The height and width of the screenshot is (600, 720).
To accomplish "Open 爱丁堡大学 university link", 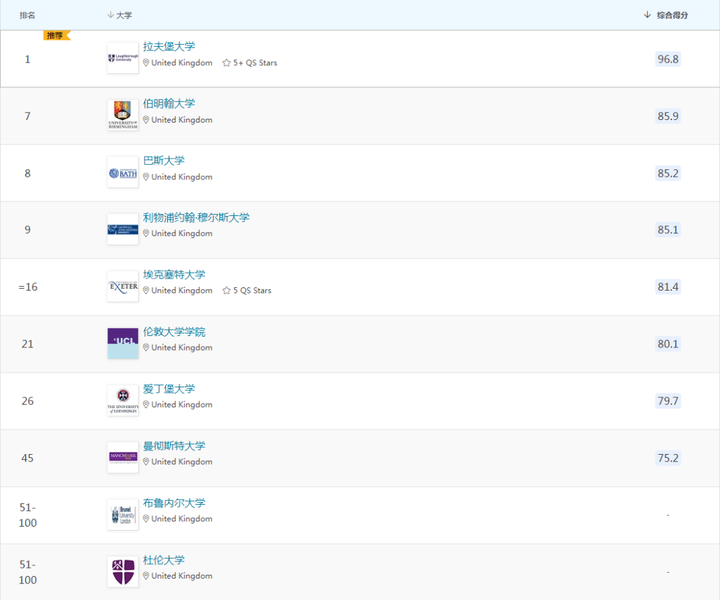I will click(x=169, y=388).
